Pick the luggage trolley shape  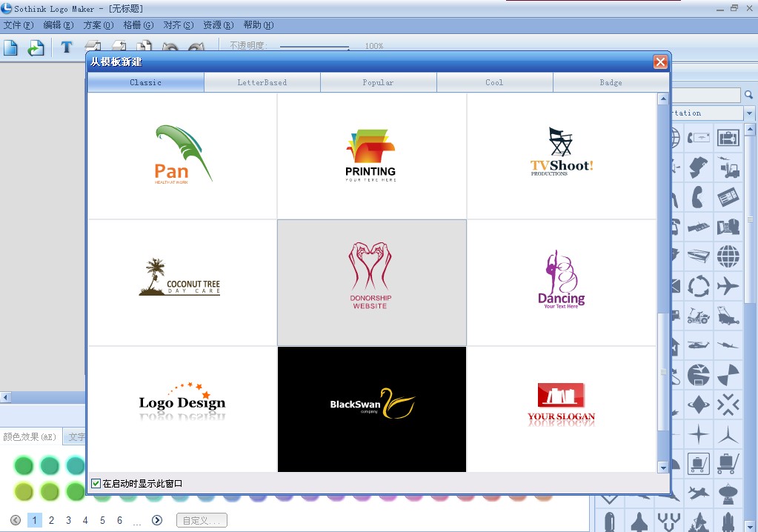pos(728,464)
